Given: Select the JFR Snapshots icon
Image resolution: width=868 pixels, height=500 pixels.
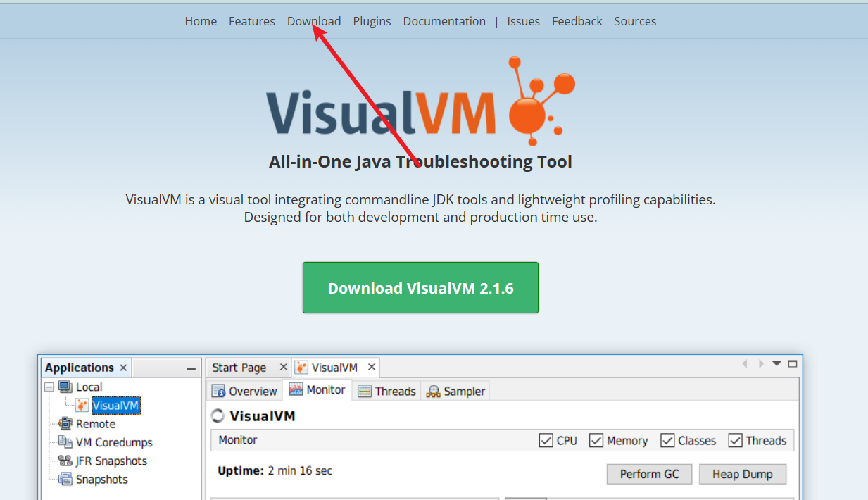Looking at the screenshot, I should point(65,461).
